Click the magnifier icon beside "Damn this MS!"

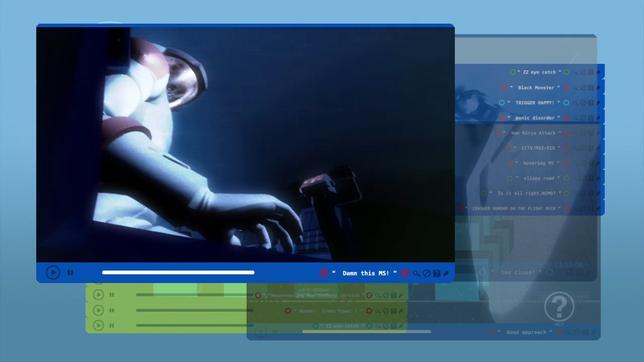coord(416,274)
